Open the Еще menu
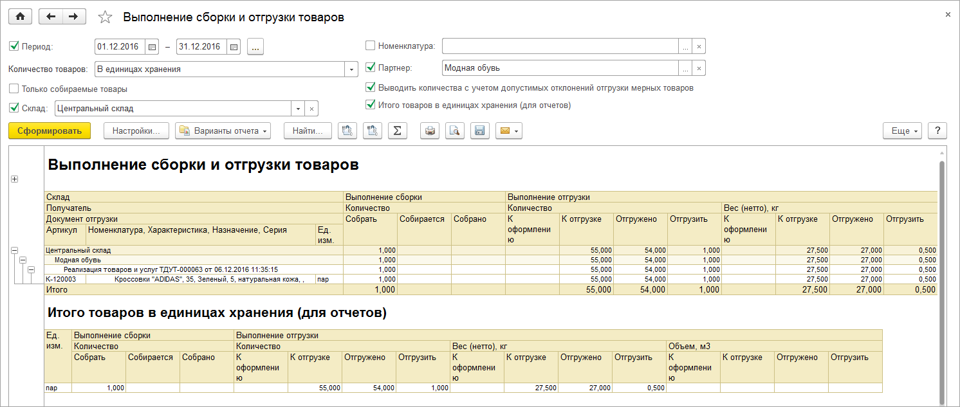 (902, 131)
